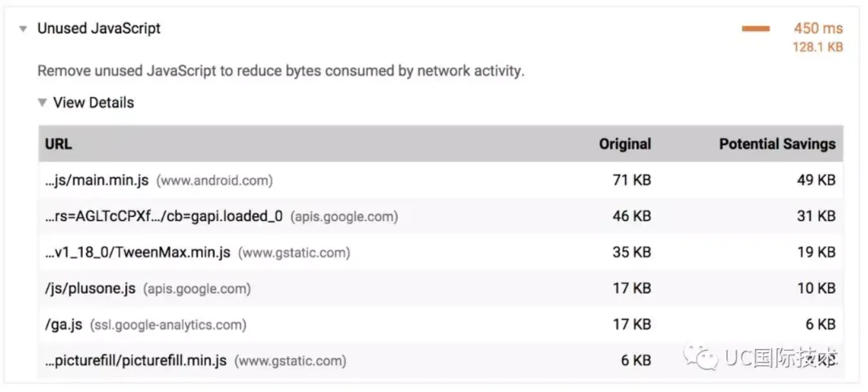Open the /js/plusone.js script link
868x392 pixels.
[x=90, y=289]
